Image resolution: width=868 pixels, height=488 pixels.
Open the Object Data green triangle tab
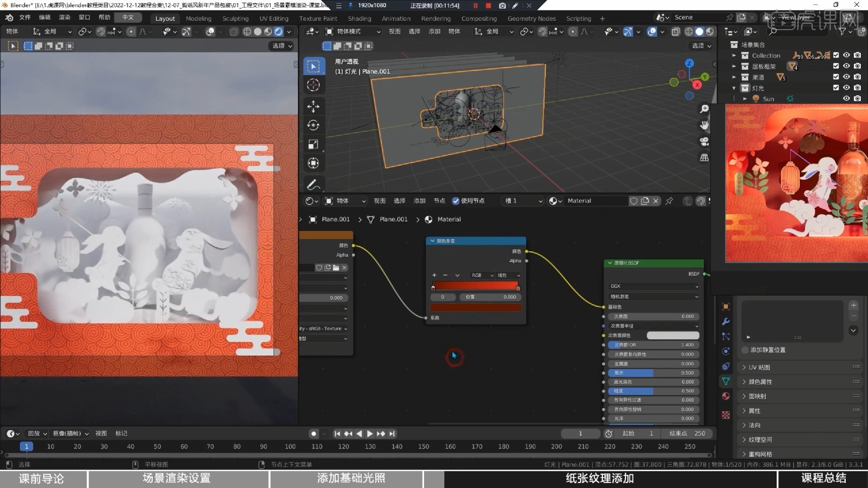click(726, 381)
